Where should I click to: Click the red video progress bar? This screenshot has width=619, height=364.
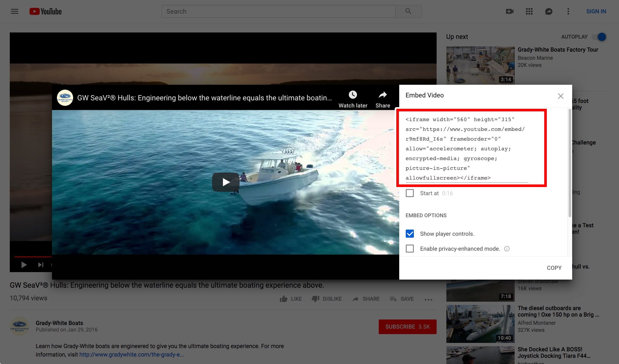(x=33, y=257)
